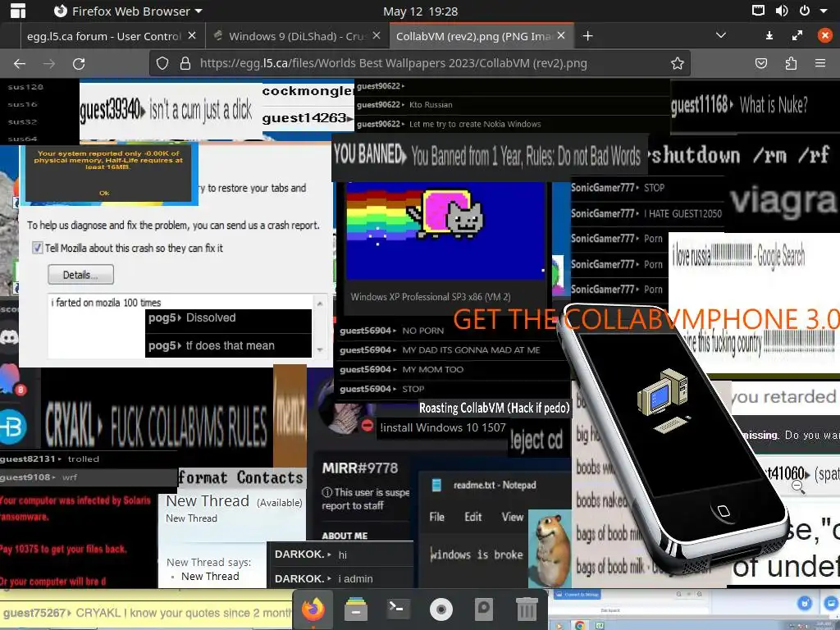The width and height of the screenshot is (840, 630).
Task: Click the zoom magnifier icon right of the phone
Action: pyautogui.click(x=798, y=487)
